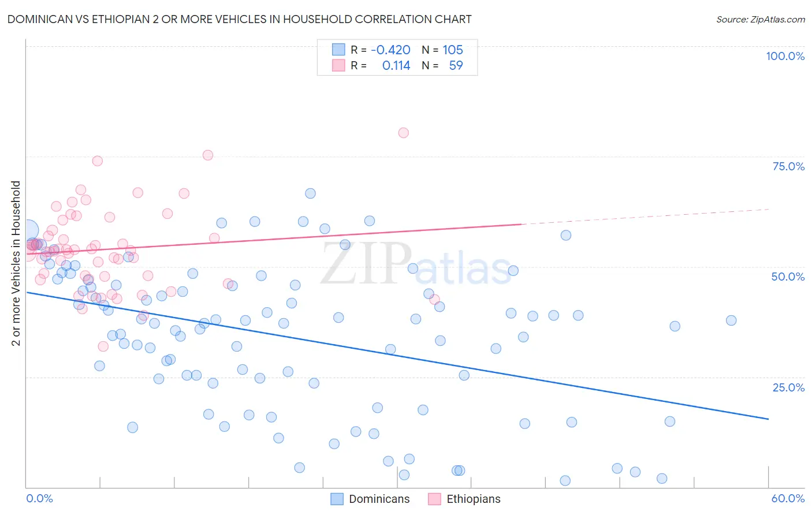Open the Source: ZipAtlas.com credit

(761, 19)
